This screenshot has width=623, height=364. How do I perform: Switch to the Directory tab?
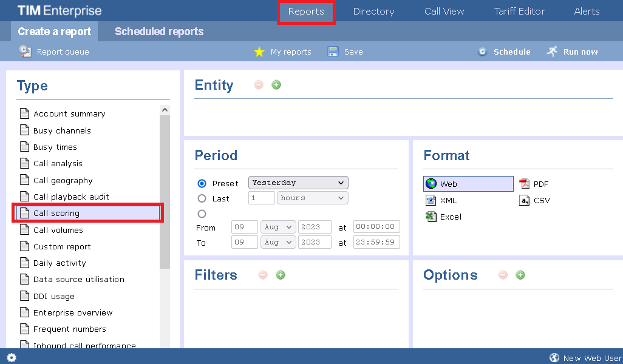[x=373, y=12]
